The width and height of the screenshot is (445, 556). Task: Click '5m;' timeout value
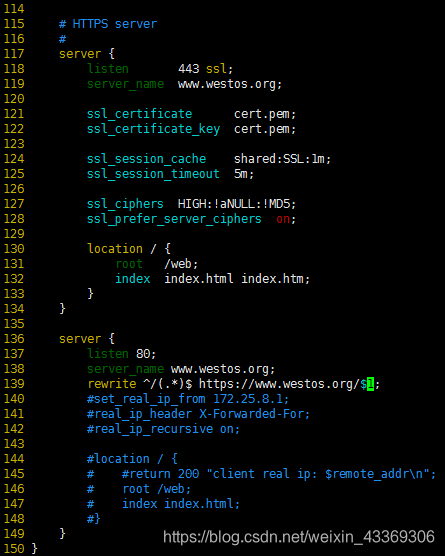(x=244, y=174)
